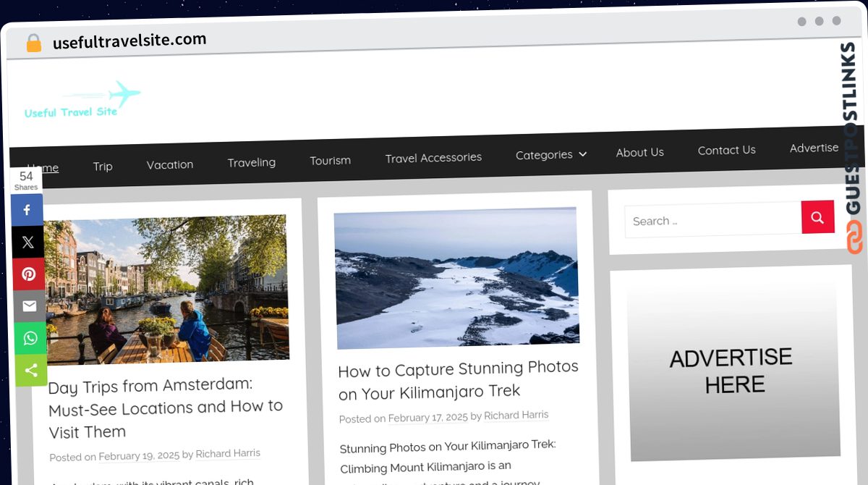The width and height of the screenshot is (868, 485).
Task: Share via the email envelope icon
Action: click(29, 306)
